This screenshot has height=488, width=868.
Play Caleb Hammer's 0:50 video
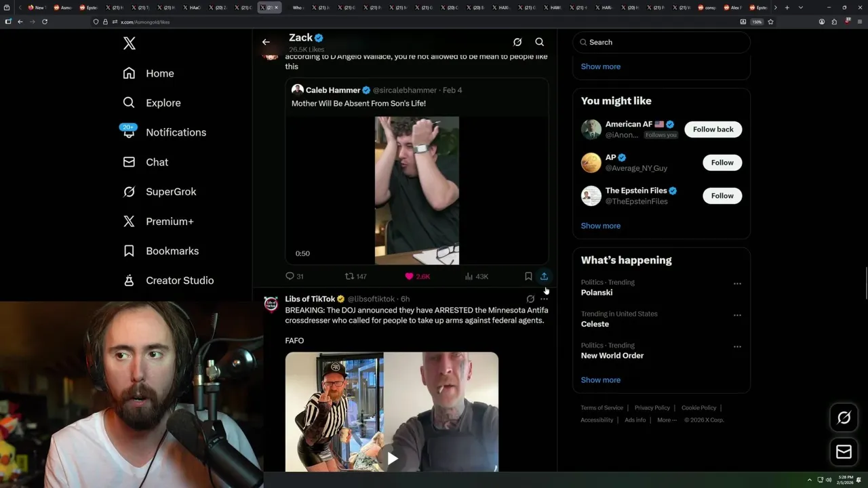(417, 190)
